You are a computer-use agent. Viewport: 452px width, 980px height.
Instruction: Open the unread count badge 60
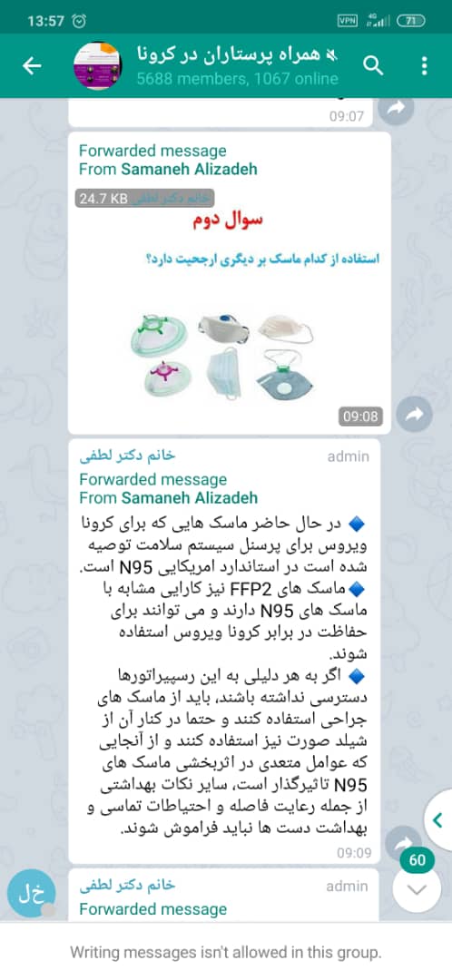point(417,860)
